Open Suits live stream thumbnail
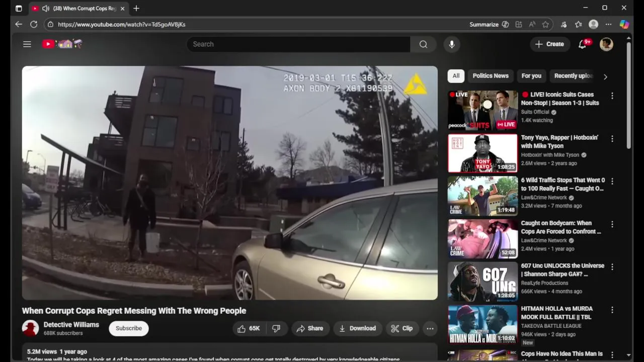This screenshot has width=644, height=362. pos(482,110)
